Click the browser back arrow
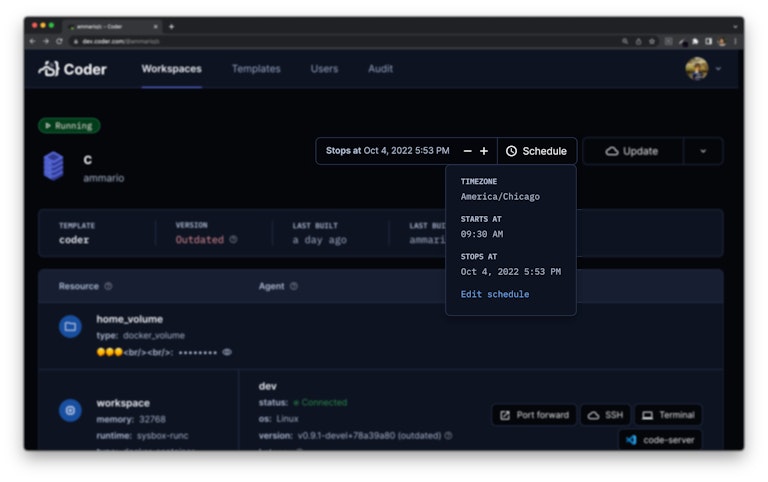 point(32,42)
